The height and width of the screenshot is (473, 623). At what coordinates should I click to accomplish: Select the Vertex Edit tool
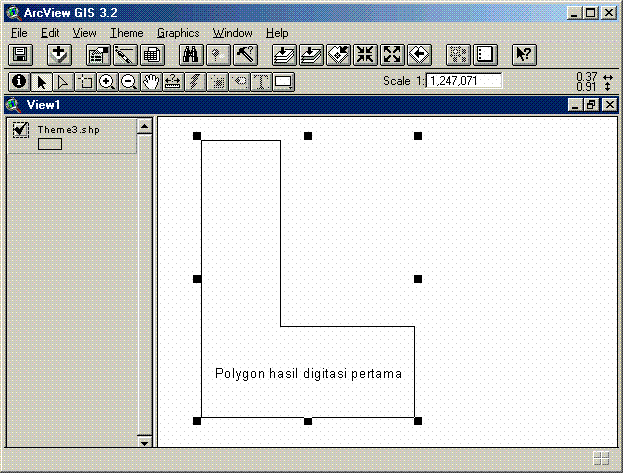(x=63, y=82)
